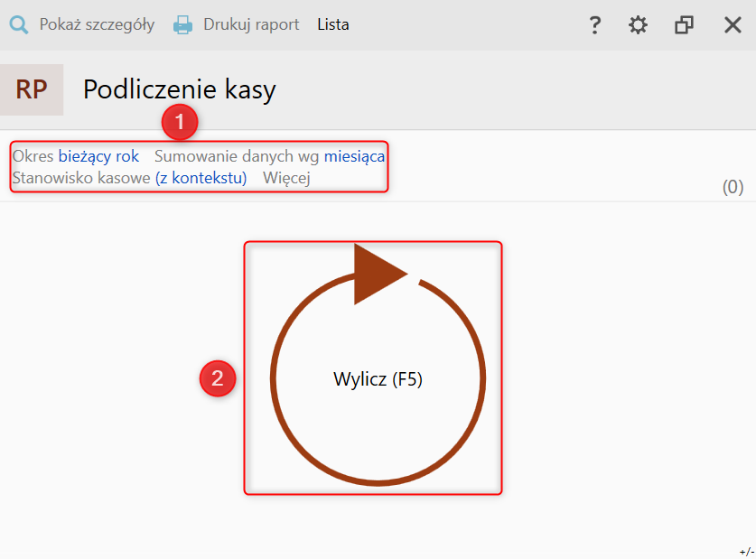Change summing via miesiąca link
The width and height of the screenshot is (756, 559).
pos(354,156)
